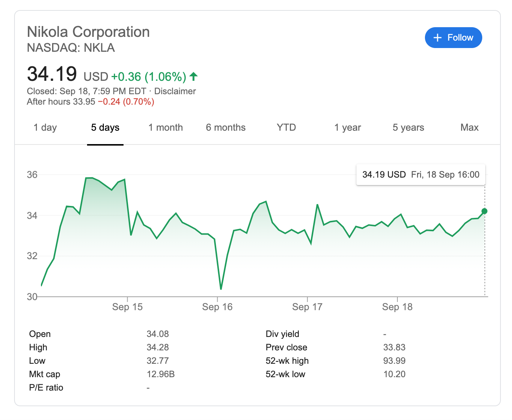The height and width of the screenshot is (420, 512).
Task: Switch to the 1 day tab
Action: (x=45, y=128)
